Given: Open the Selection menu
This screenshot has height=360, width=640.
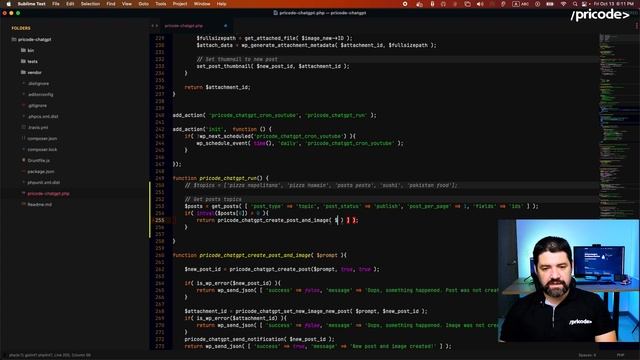Looking at the screenshot, I should click(90, 4).
